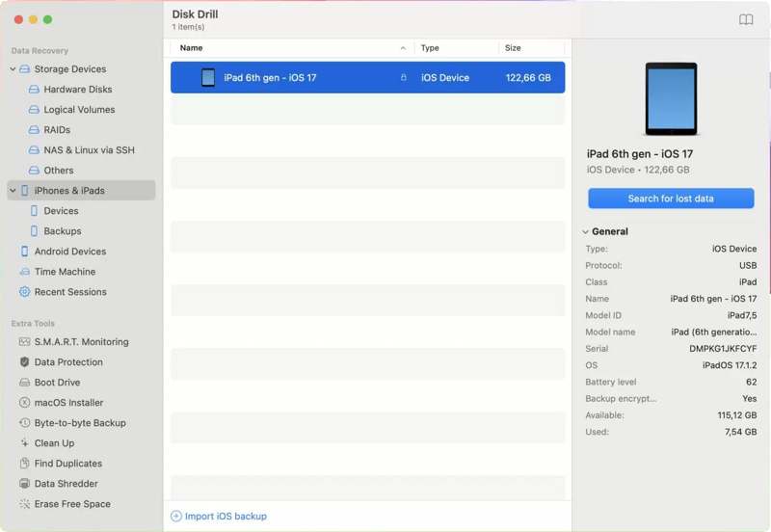Open Byte-to-byte Backup tool
The image size is (771, 532).
point(80,422)
